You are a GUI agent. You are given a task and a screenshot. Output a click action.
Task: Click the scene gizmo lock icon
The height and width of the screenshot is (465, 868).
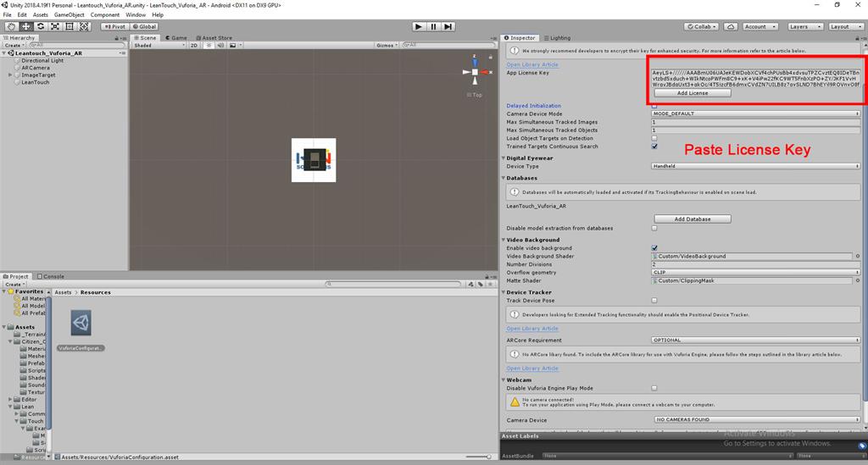point(491,57)
